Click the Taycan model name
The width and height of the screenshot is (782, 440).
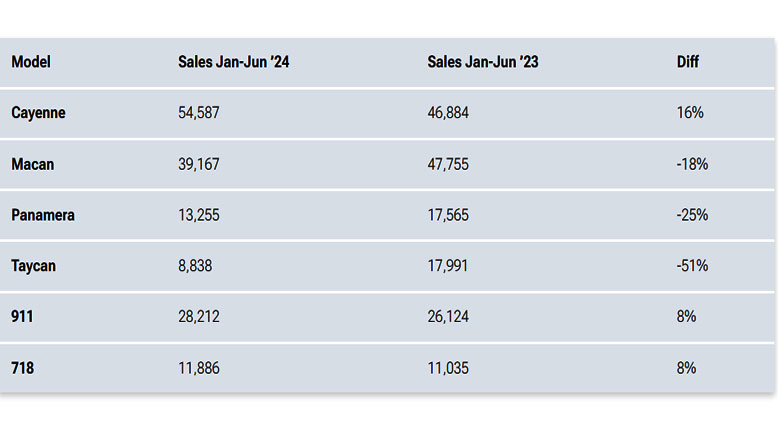click(35, 266)
